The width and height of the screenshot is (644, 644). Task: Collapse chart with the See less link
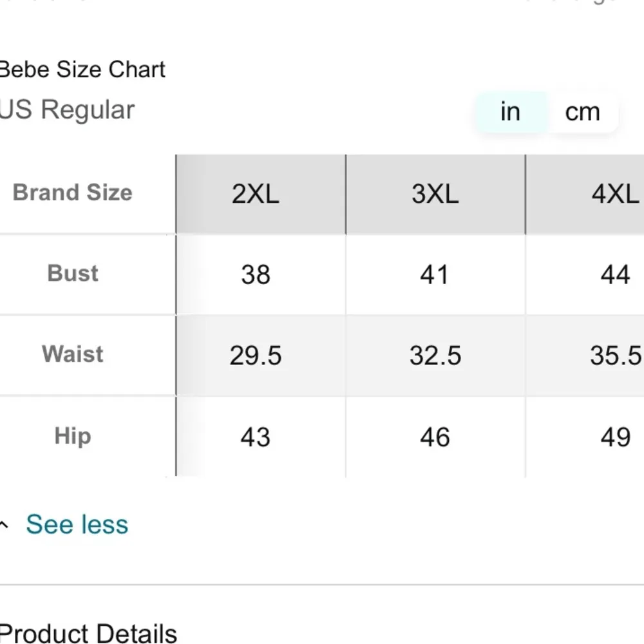click(x=77, y=524)
